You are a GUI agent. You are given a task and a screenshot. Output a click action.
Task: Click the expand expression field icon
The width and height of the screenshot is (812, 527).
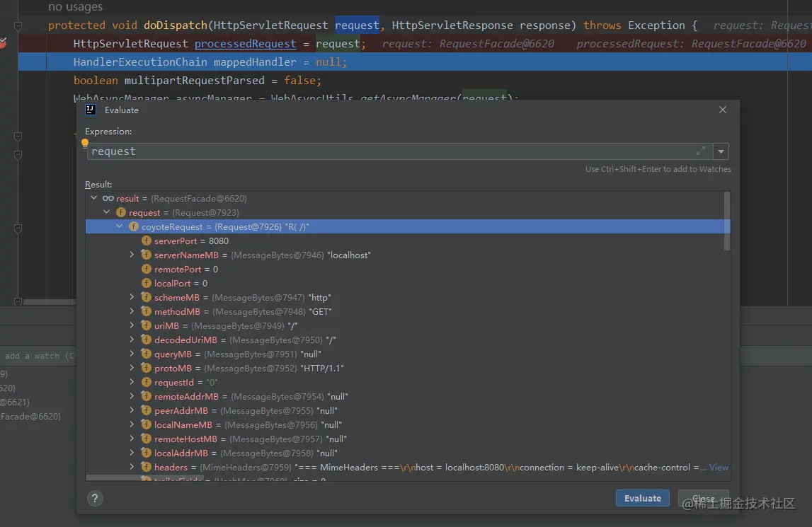point(701,151)
